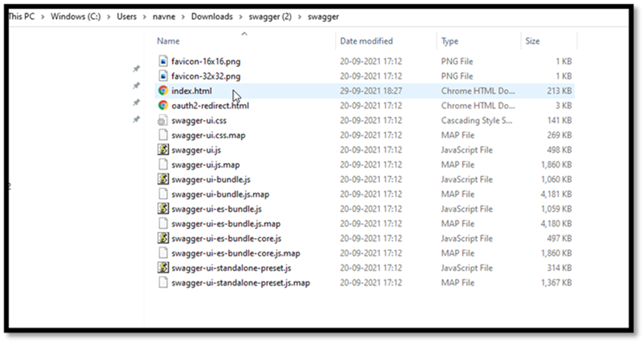Click the JavaScript icon for swagger-ui.js
The height and width of the screenshot is (343, 644).
click(163, 150)
